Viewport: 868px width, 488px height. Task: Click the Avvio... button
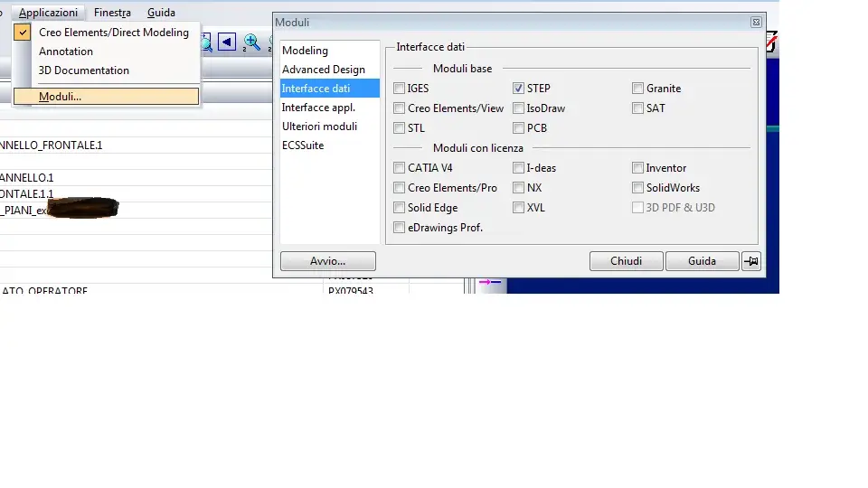[x=327, y=261]
